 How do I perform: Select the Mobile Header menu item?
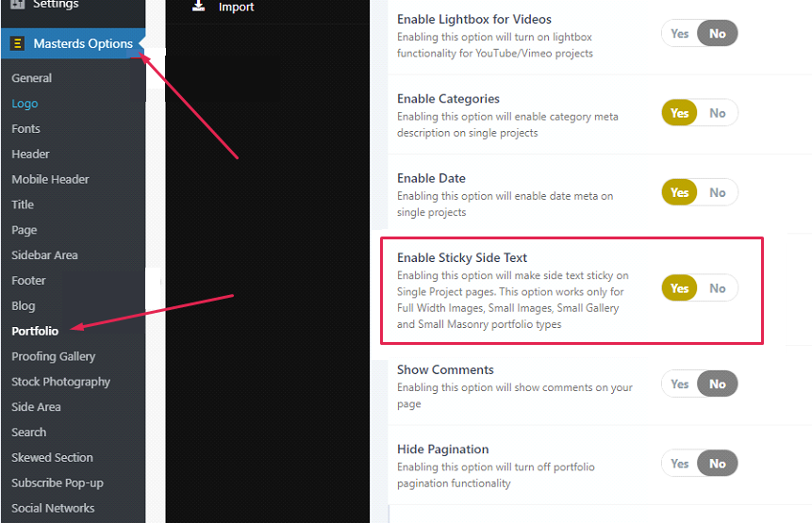51,179
